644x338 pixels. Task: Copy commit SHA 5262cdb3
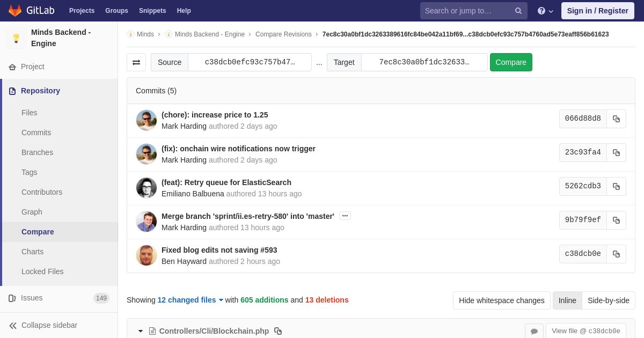[x=616, y=186]
